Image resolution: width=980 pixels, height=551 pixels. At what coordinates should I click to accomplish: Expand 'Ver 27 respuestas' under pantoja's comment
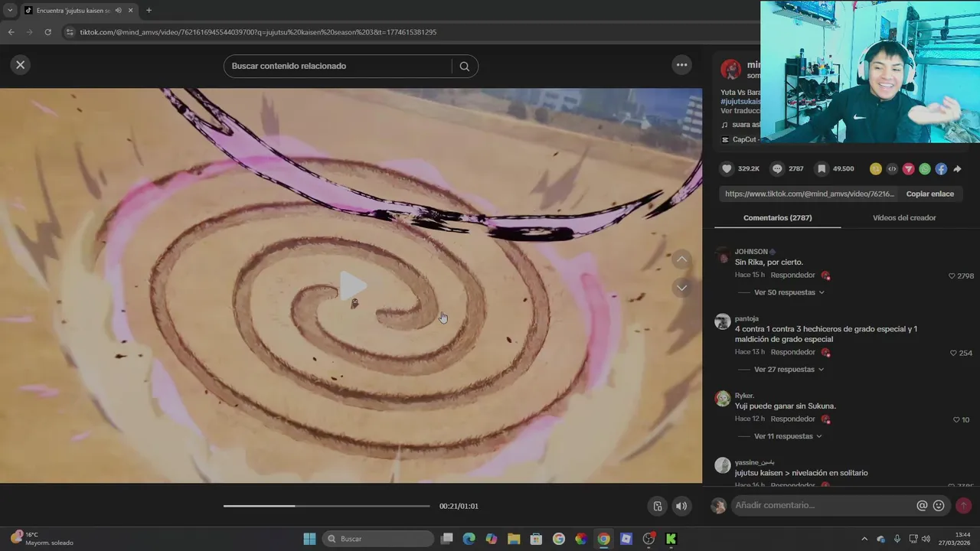(x=789, y=369)
